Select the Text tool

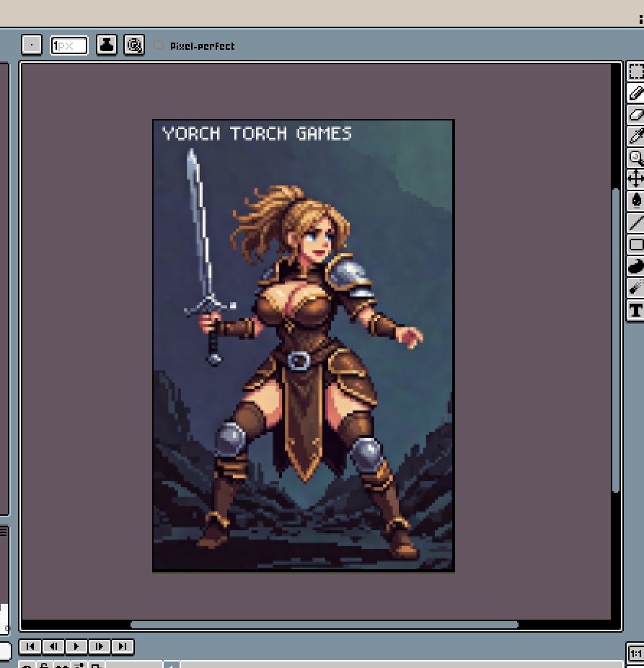click(x=635, y=310)
